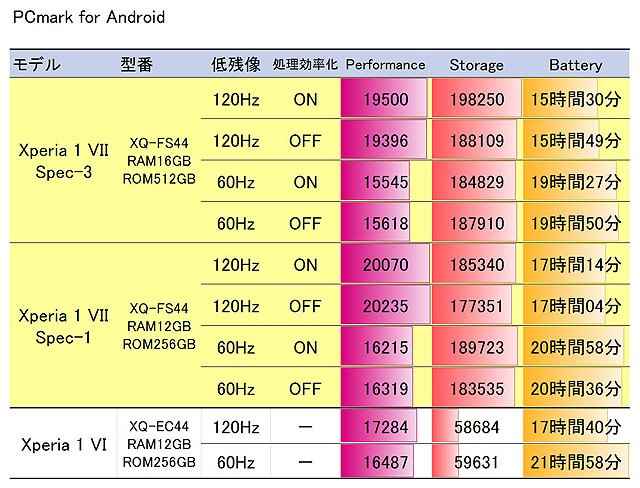Screen dimensions: 640x488
Task: Click the Storage value 59631
Action: point(477,463)
